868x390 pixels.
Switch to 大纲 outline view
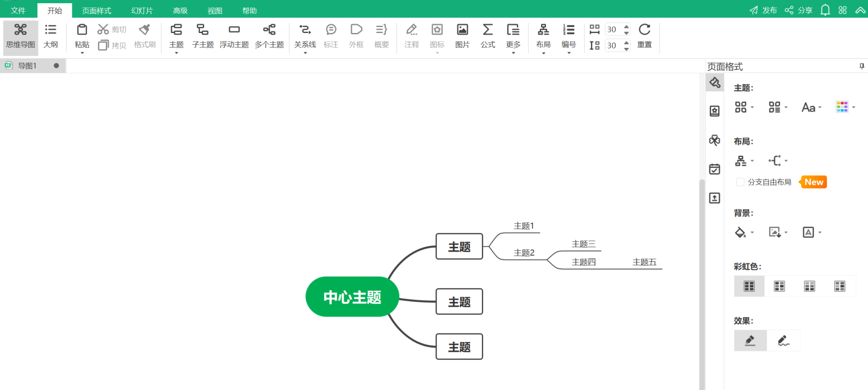pyautogui.click(x=51, y=36)
